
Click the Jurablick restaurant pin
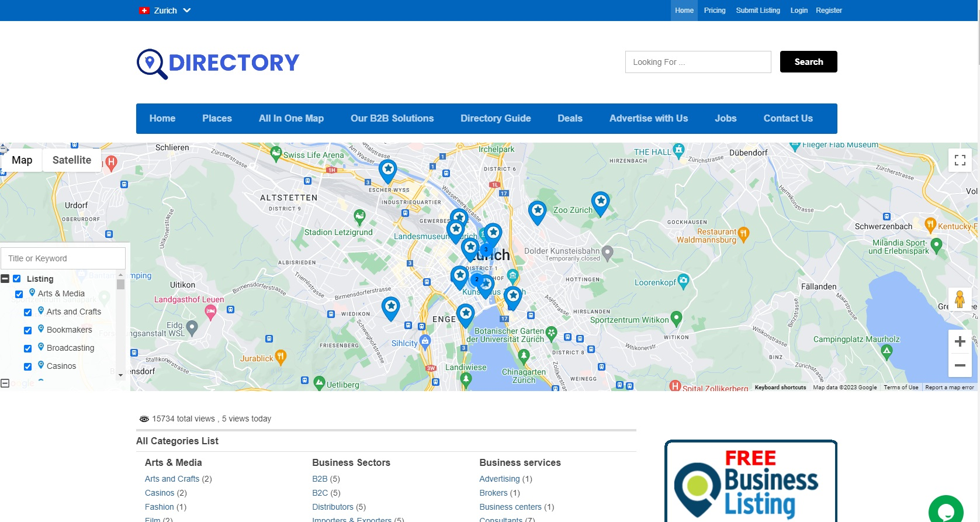click(x=281, y=357)
